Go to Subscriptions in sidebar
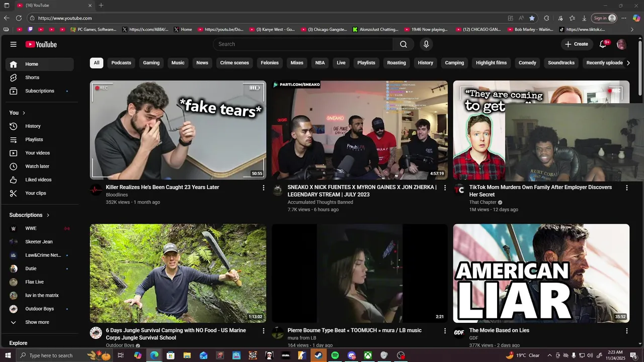The image size is (644, 362). coord(39,91)
